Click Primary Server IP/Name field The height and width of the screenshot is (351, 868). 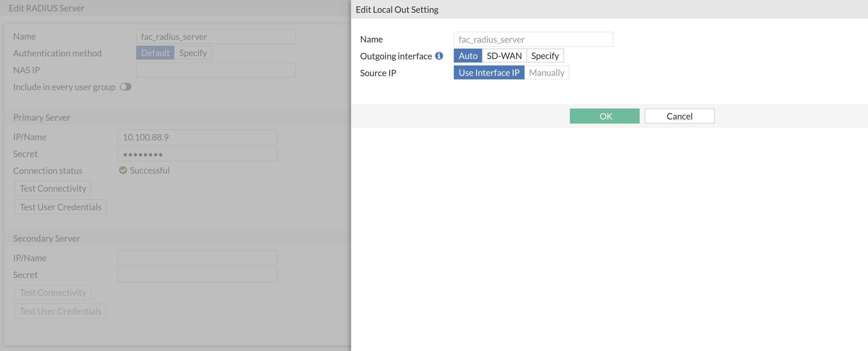(197, 137)
